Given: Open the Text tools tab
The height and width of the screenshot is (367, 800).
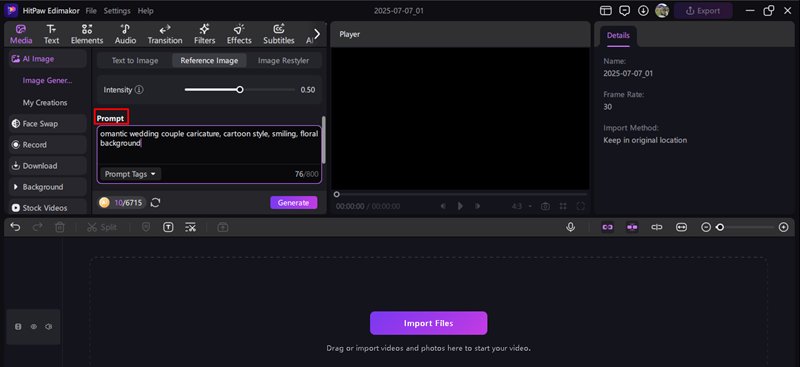Looking at the screenshot, I should click(x=51, y=34).
